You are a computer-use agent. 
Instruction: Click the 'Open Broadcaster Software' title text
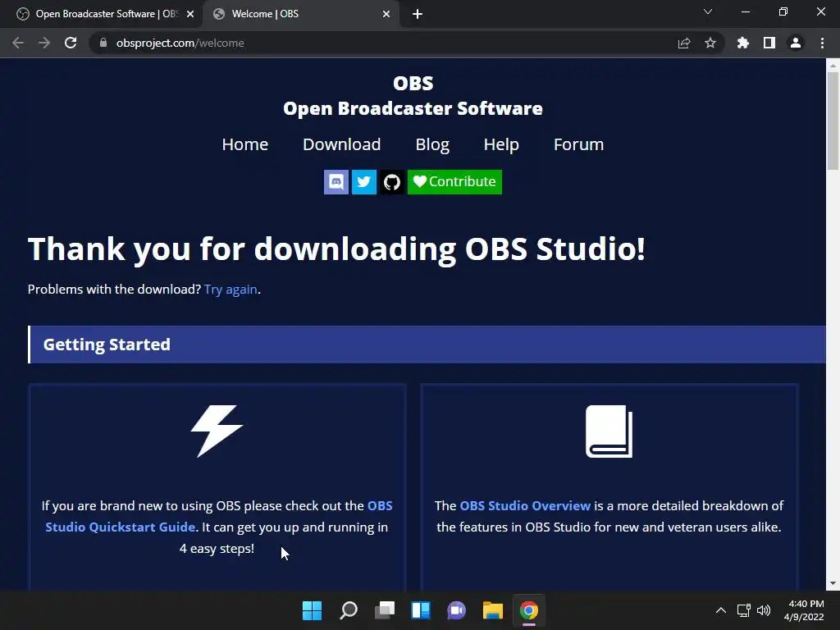click(413, 108)
